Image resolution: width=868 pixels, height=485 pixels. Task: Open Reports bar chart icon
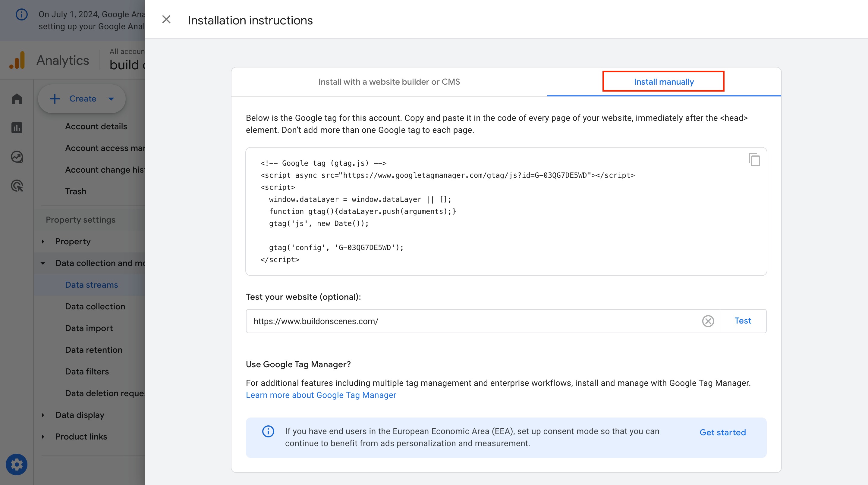[x=17, y=128]
